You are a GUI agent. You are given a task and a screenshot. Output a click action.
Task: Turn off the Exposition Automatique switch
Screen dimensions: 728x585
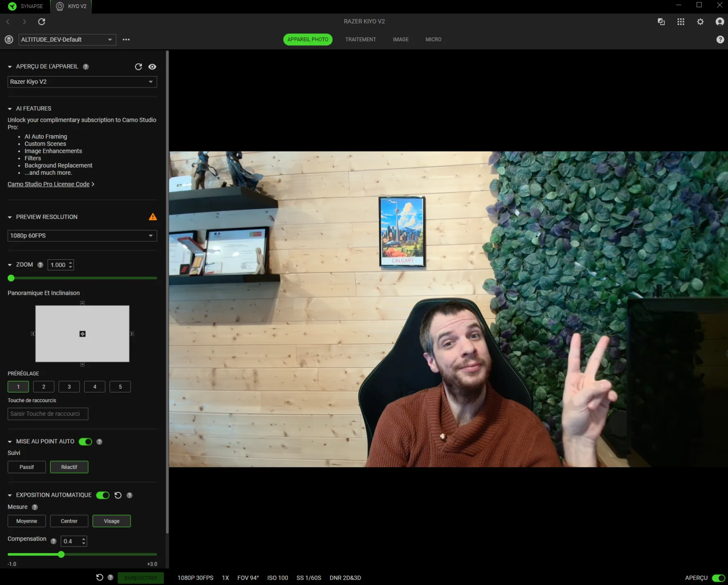point(103,495)
